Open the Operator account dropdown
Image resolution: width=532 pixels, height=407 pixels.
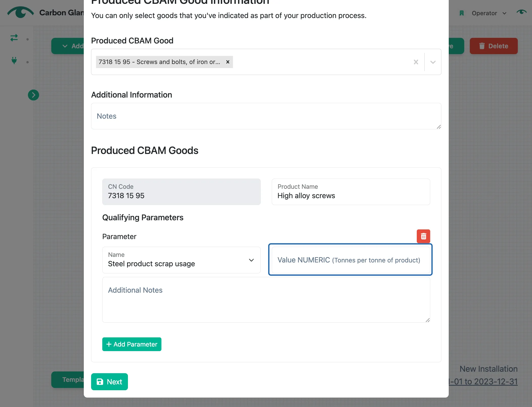coord(489,13)
